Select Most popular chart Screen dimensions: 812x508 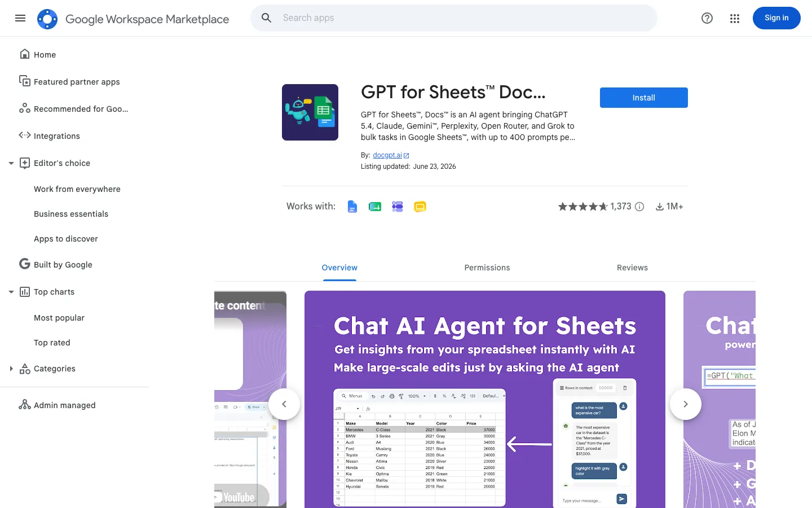click(x=59, y=318)
